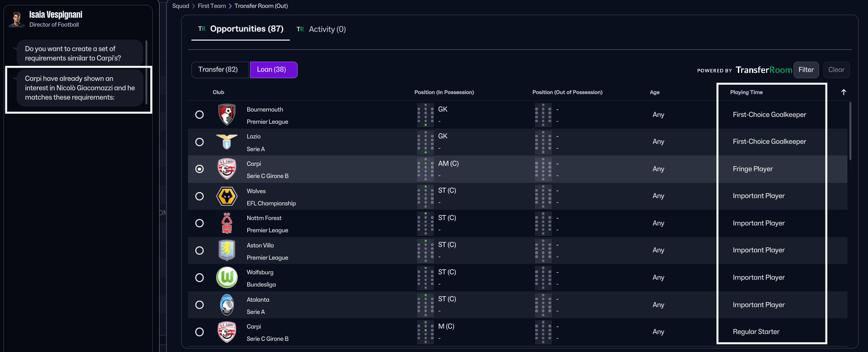This screenshot has height=352, width=868.
Task: Click Isaia Vespignani's avatar portrait
Action: click(17, 20)
